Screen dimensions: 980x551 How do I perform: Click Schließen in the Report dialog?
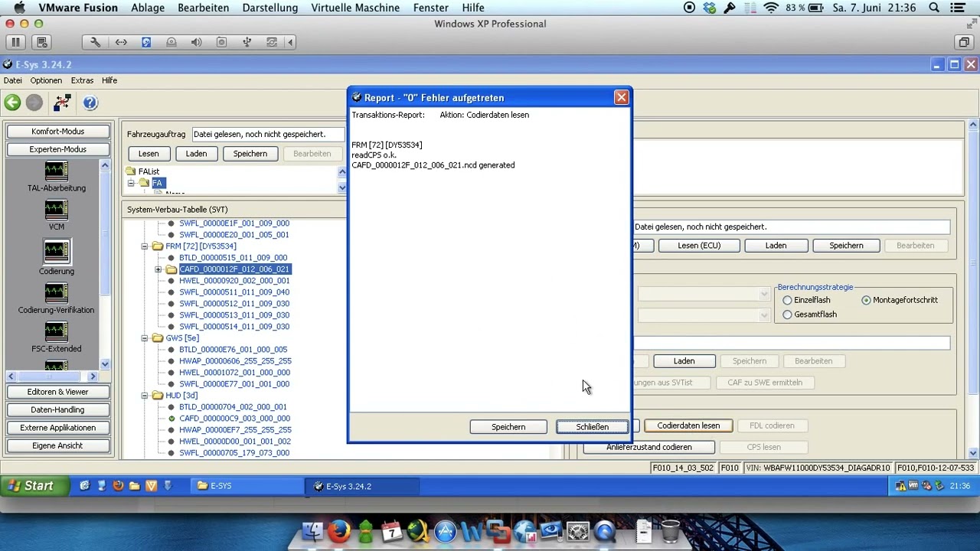pyautogui.click(x=592, y=427)
